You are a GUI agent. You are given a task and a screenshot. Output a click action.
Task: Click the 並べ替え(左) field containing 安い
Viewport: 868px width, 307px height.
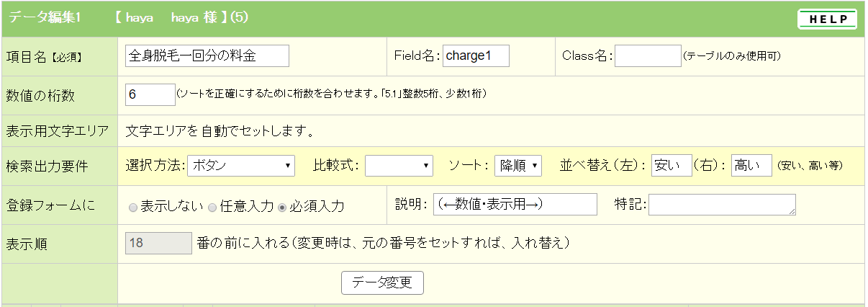[671, 166]
